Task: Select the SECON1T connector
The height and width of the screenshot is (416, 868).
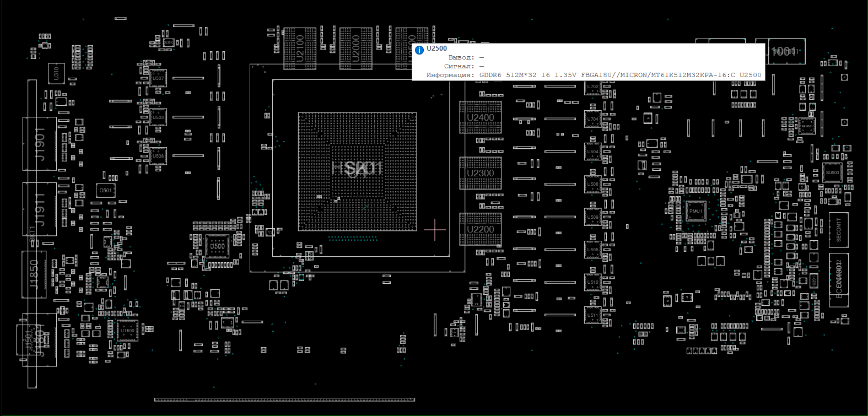Action: [x=838, y=230]
